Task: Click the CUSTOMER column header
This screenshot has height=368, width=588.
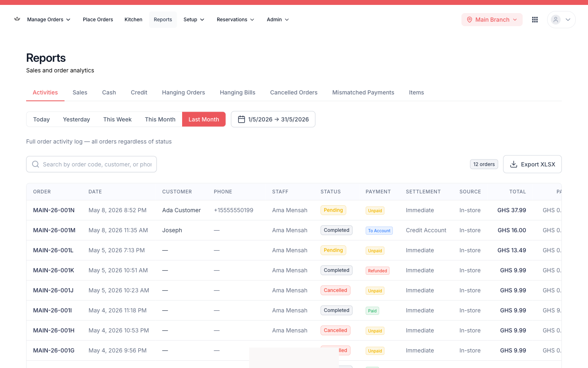Action: click(177, 192)
